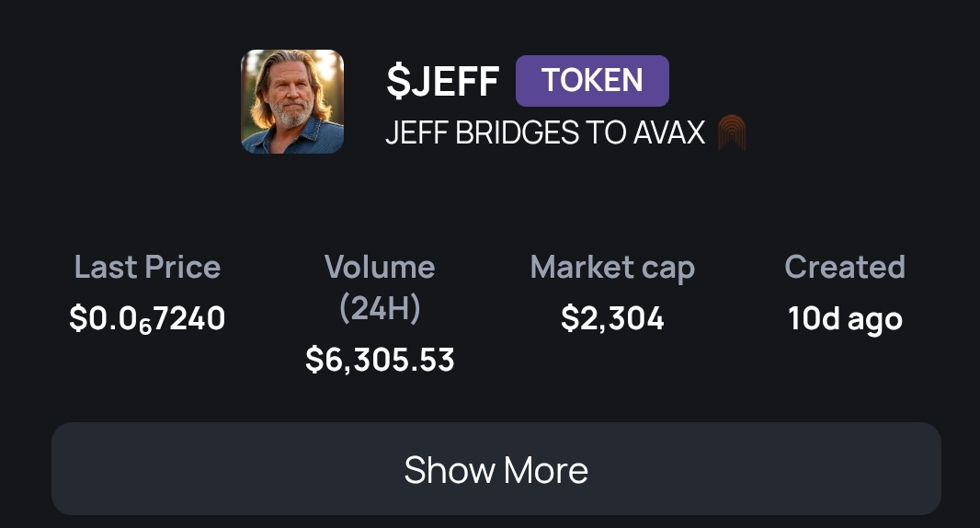Expand details with the Show More button

click(x=496, y=469)
